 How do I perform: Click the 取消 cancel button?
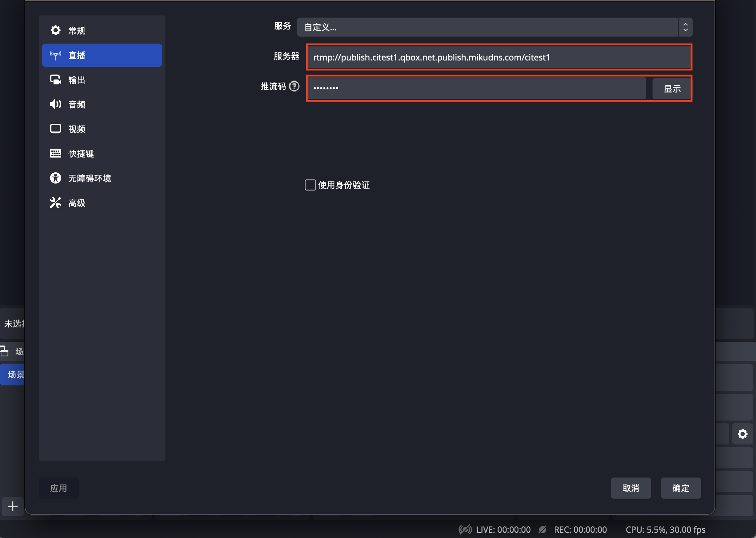(631, 488)
